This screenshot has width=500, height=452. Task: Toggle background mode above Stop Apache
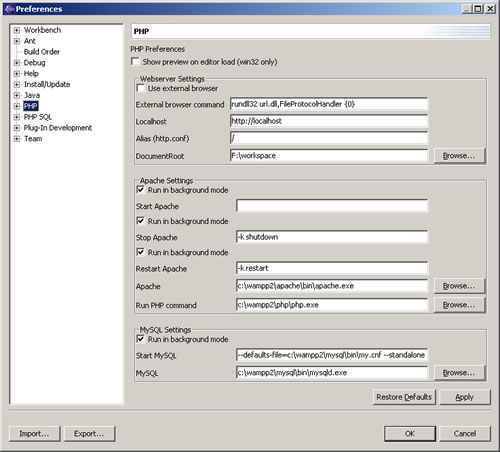click(141, 221)
